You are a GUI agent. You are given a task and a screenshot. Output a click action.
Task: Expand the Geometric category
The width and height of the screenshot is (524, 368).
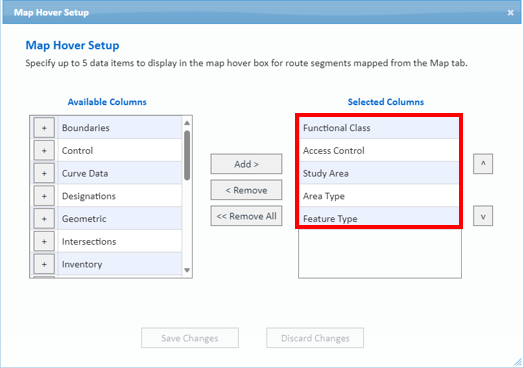44,219
